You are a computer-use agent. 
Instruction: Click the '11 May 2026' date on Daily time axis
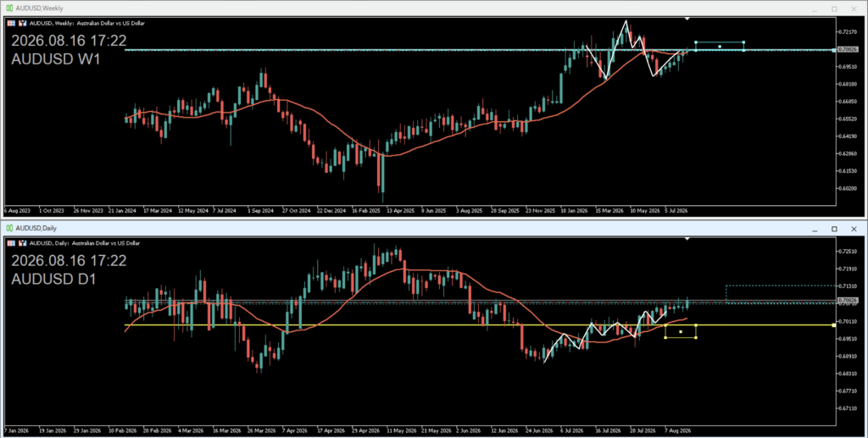point(401,430)
